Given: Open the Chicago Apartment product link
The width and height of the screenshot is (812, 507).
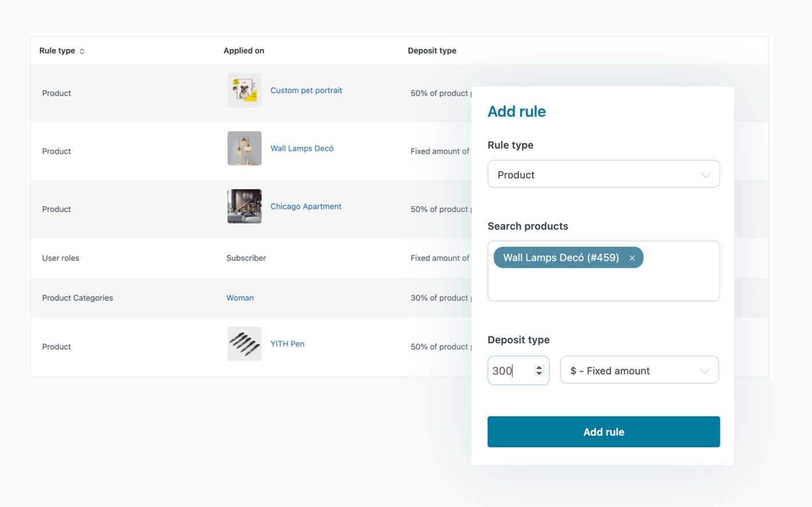Looking at the screenshot, I should [x=306, y=207].
